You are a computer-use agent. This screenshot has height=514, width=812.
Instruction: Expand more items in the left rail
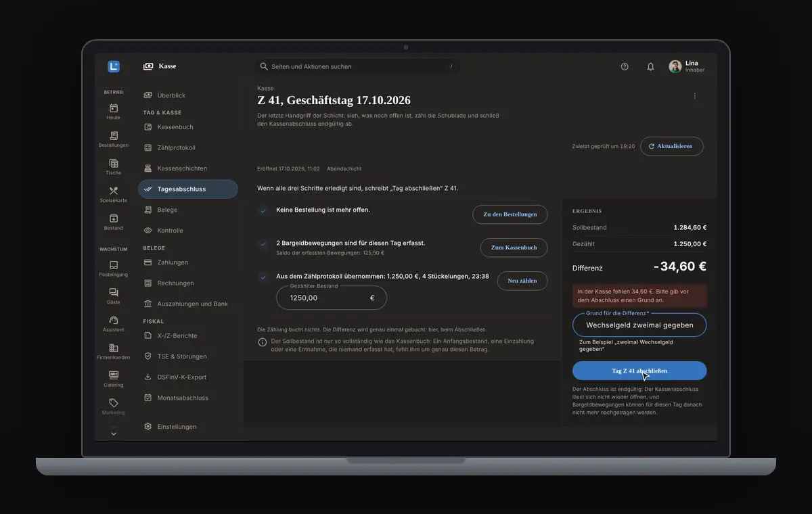click(114, 434)
